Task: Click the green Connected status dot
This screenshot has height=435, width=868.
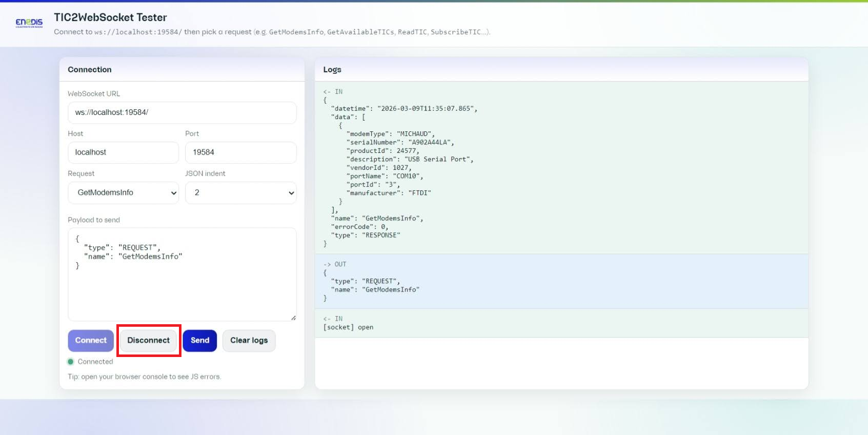Action: 71,362
